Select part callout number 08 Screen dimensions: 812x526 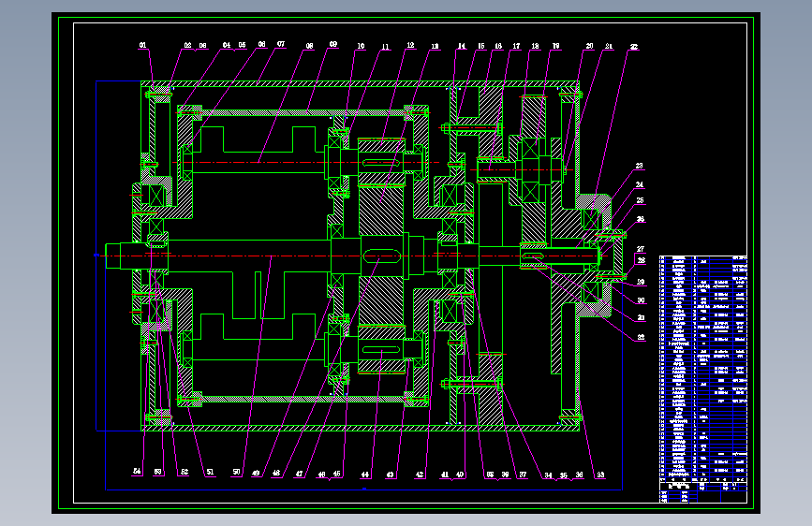pyautogui.click(x=310, y=46)
